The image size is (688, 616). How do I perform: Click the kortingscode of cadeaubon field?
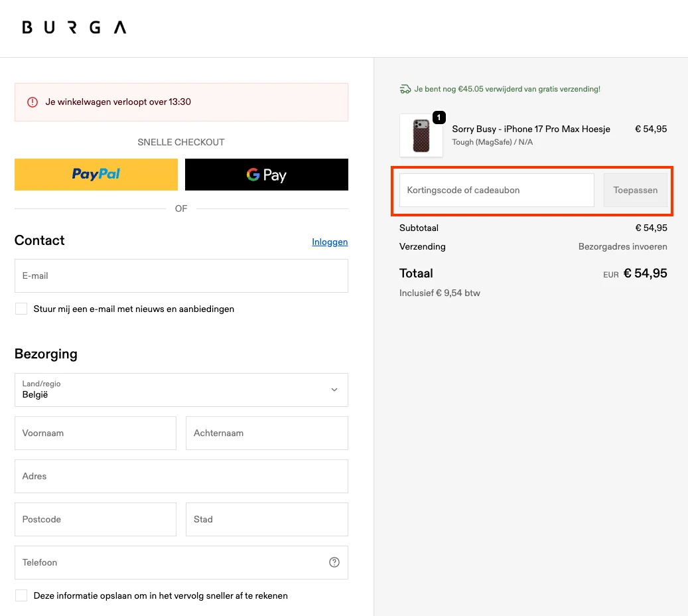pos(495,190)
